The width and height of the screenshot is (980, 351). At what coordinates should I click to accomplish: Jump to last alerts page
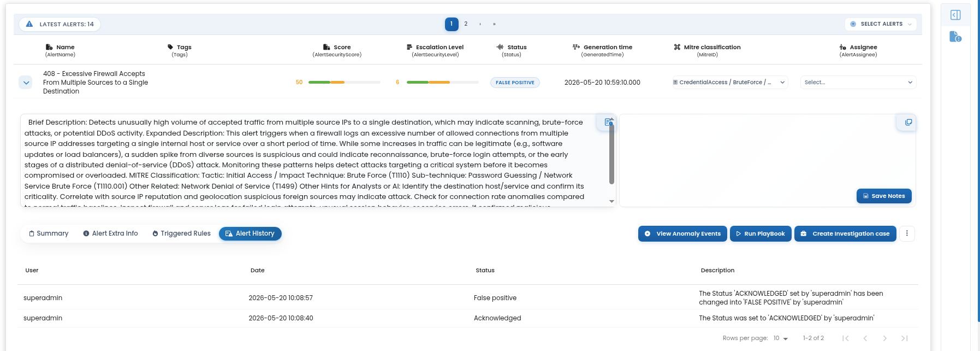[494, 24]
